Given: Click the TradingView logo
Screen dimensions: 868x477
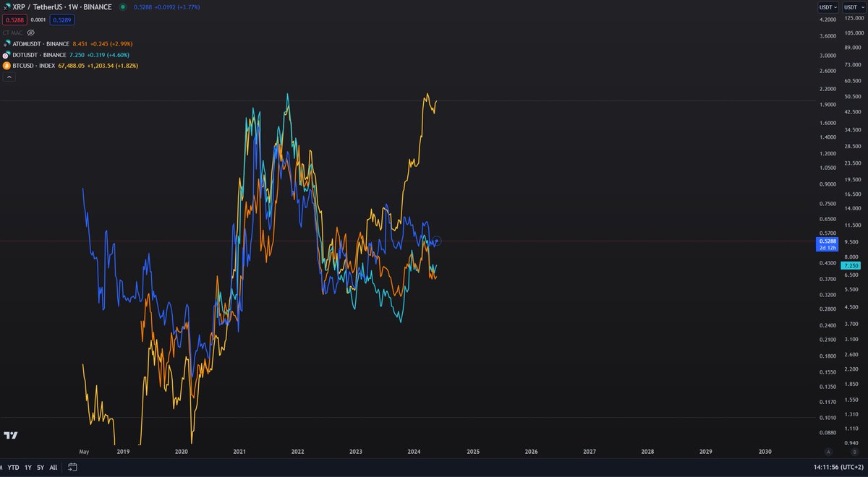Looking at the screenshot, I should coord(10,435).
